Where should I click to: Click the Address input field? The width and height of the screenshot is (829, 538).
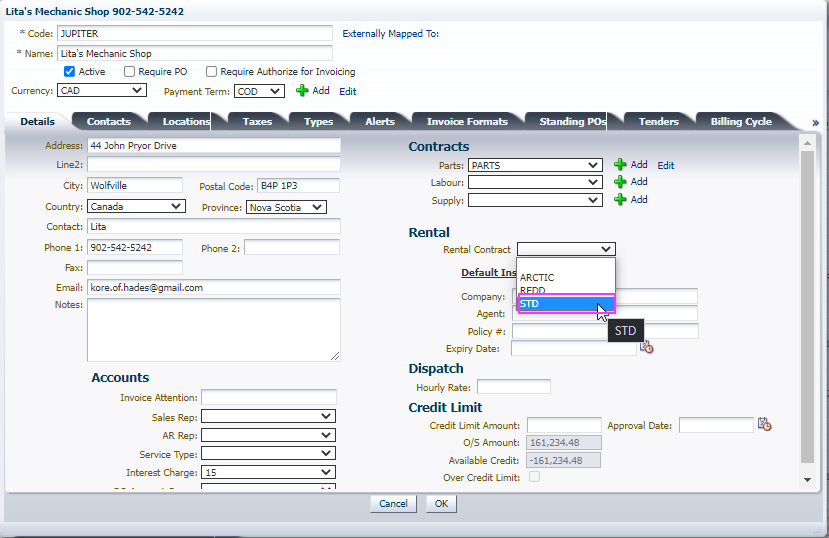[x=214, y=145]
